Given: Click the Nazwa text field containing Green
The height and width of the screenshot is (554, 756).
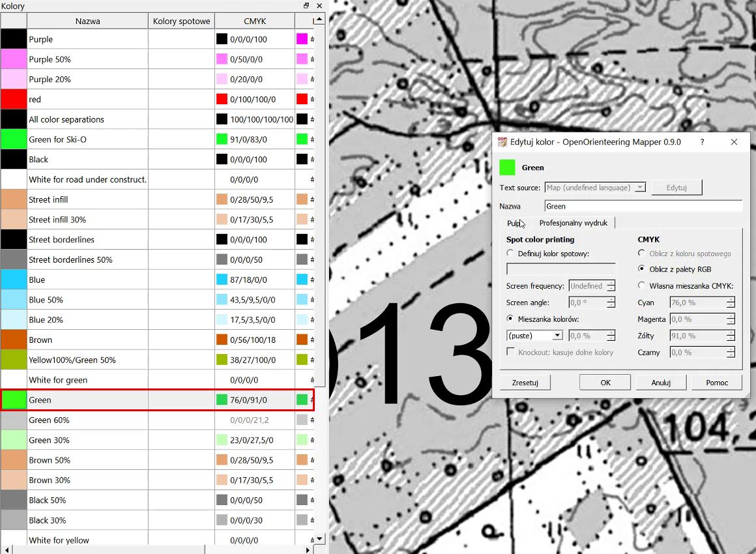Looking at the screenshot, I should point(643,206).
